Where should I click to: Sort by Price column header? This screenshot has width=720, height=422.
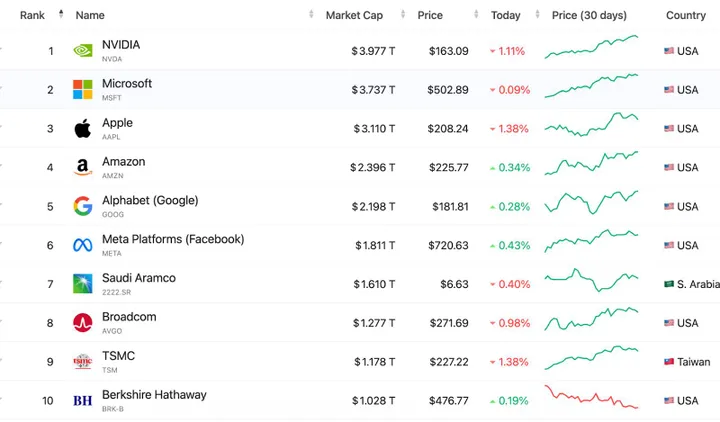430,15
